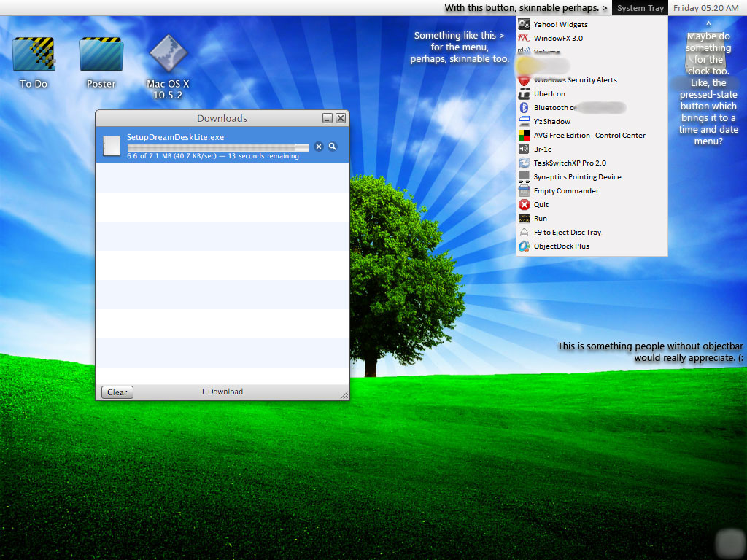Select WindowFX 3.0 menu entry
The image size is (747, 560).
coord(592,38)
